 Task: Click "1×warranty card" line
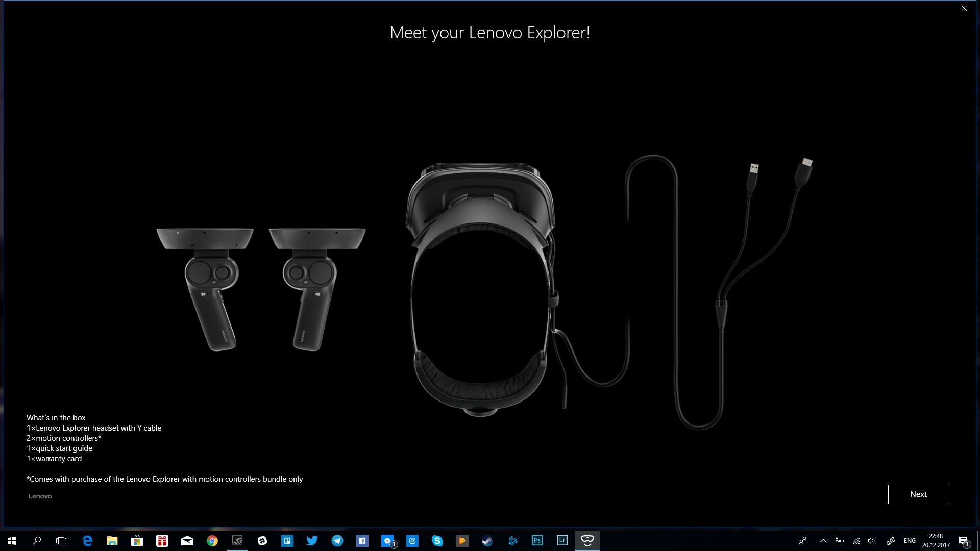(x=54, y=458)
